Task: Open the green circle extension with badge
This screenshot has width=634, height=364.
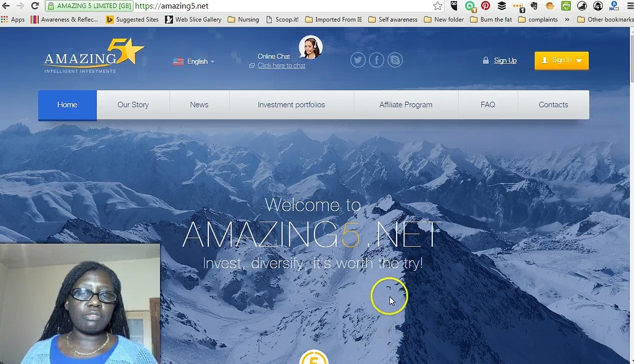Action: coord(470,6)
